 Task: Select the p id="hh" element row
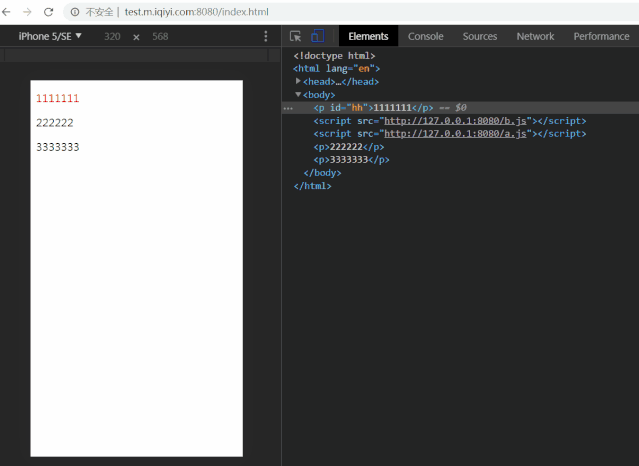tap(461, 108)
